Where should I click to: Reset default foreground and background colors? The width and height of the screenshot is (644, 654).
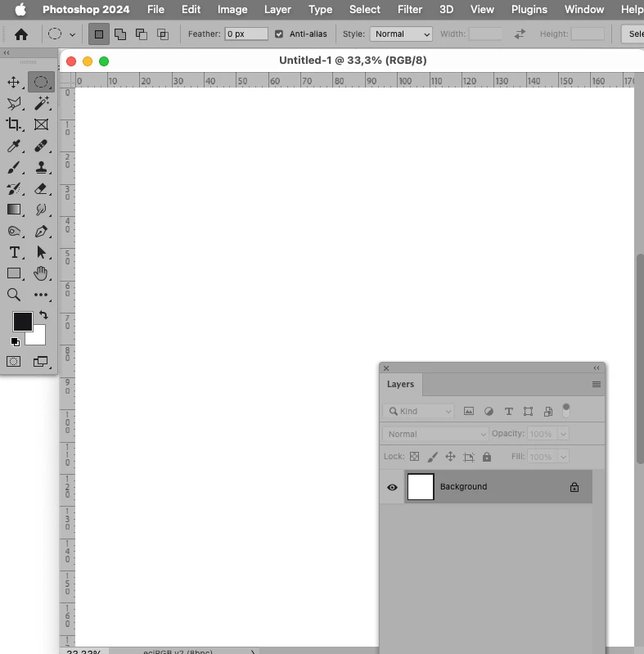point(15,342)
